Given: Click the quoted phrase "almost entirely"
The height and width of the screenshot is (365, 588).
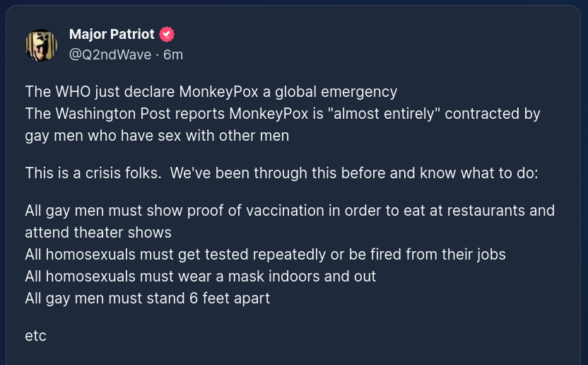Looking at the screenshot, I should click(x=370, y=114).
